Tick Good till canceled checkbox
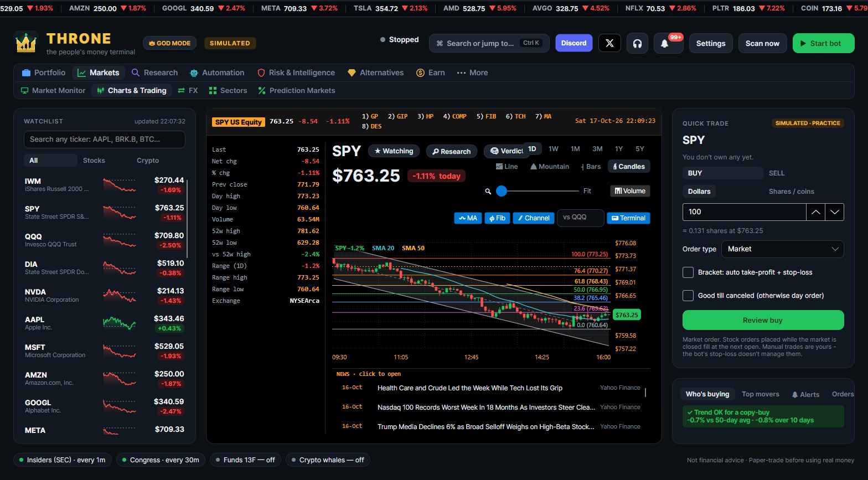 click(688, 296)
